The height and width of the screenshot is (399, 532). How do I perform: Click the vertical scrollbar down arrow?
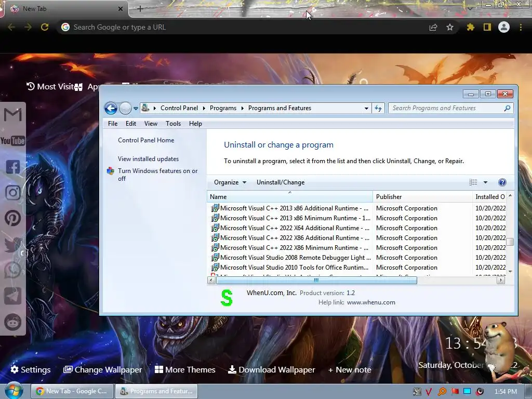pos(510,272)
